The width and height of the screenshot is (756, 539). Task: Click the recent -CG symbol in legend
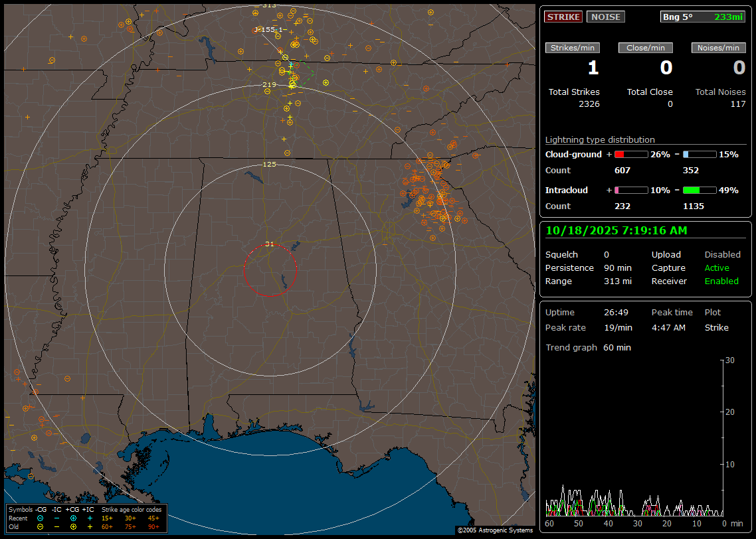point(41,518)
